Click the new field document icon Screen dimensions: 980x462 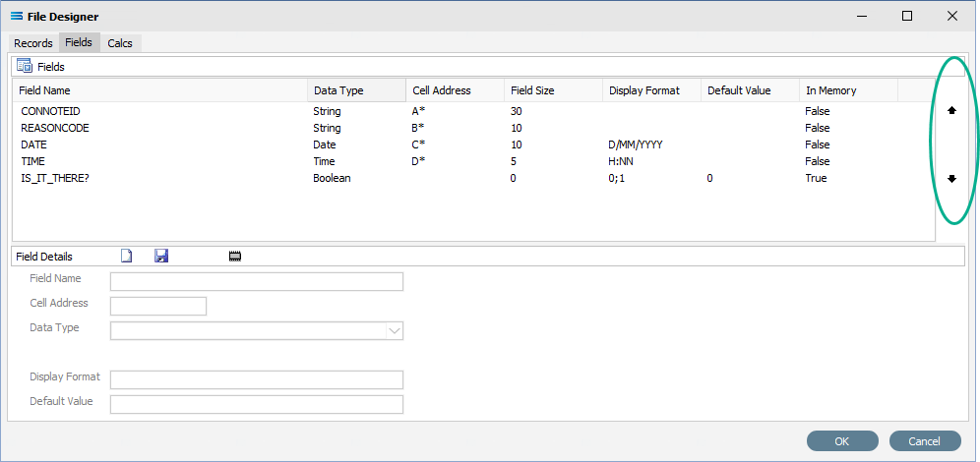coord(127,256)
